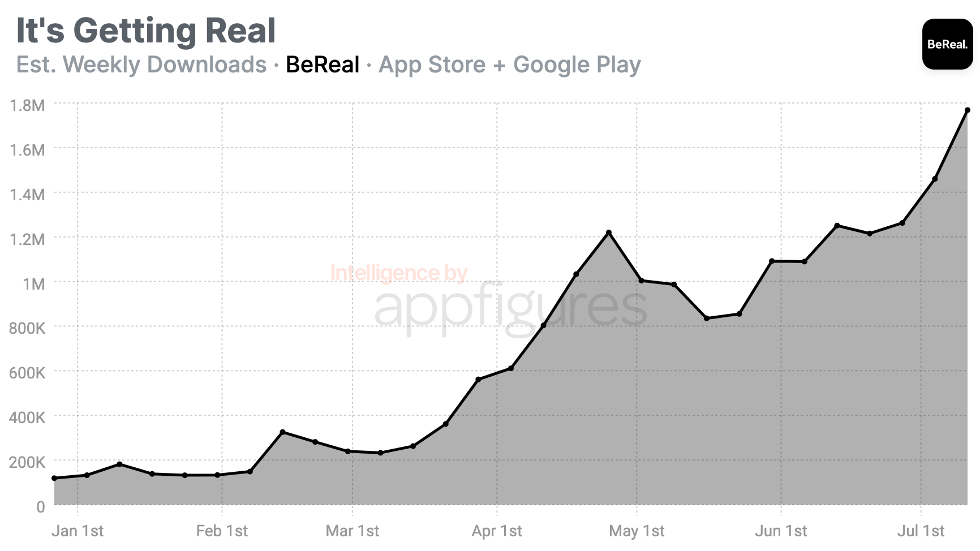
Task: Click the black "BeReal" name in subtitle
Action: pyautogui.click(x=323, y=64)
